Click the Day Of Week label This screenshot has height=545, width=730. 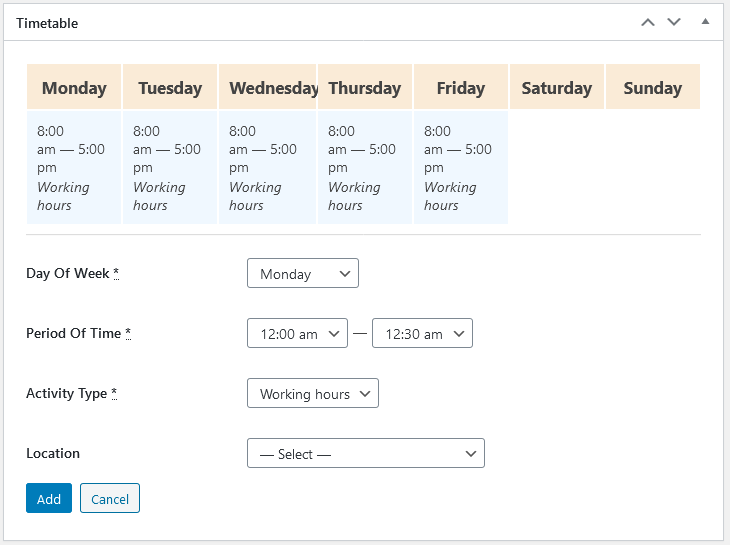click(x=73, y=273)
